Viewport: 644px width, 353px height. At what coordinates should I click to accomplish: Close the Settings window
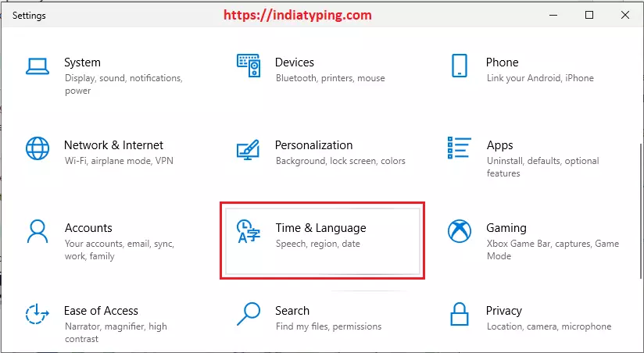(x=625, y=15)
